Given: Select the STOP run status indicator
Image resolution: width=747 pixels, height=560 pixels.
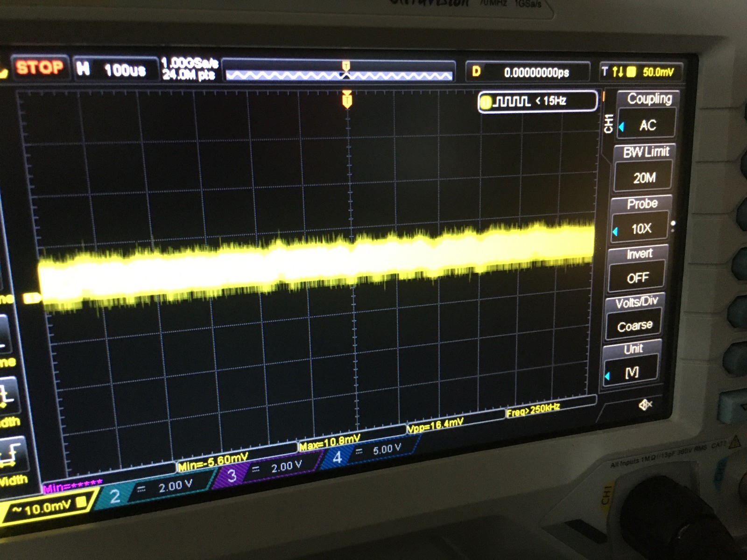Looking at the screenshot, I should coord(40,68).
